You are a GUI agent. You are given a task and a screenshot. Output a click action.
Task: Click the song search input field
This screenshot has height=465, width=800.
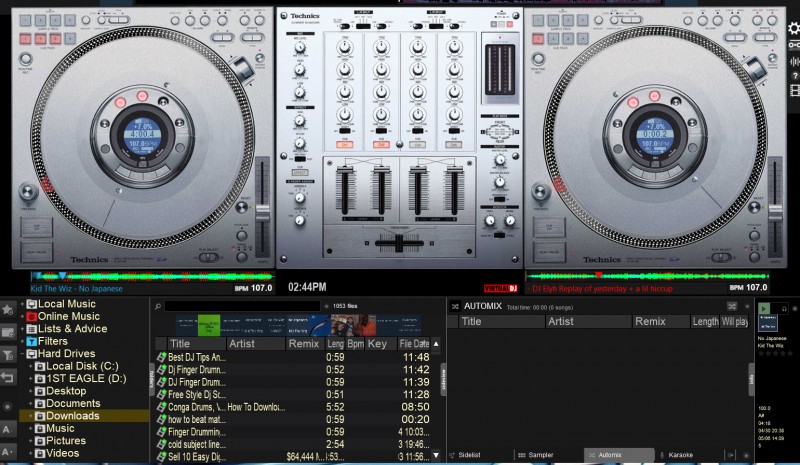pyautogui.click(x=242, y=306)
